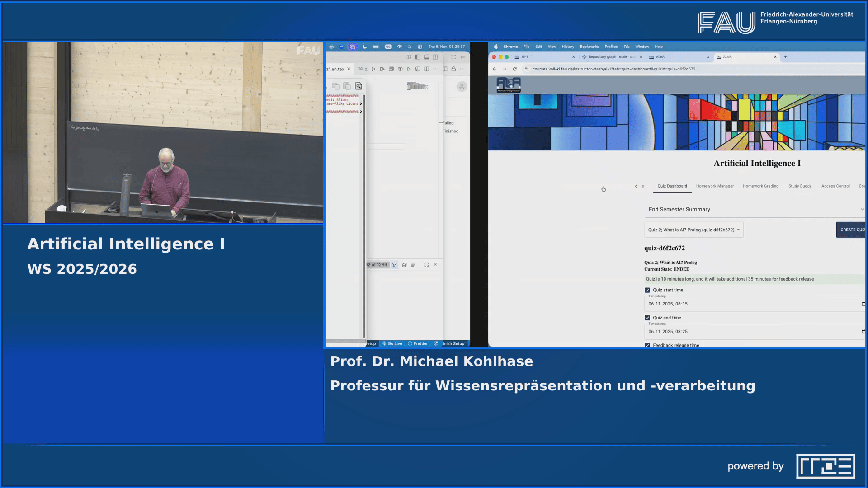Uncheck the Quiz end time checkbox

pos(647,318)
